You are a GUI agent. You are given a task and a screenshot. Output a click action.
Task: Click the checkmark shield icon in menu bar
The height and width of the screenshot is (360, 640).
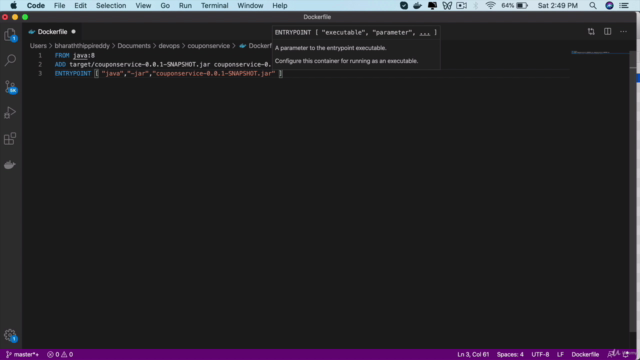click(x=404, y=6)
